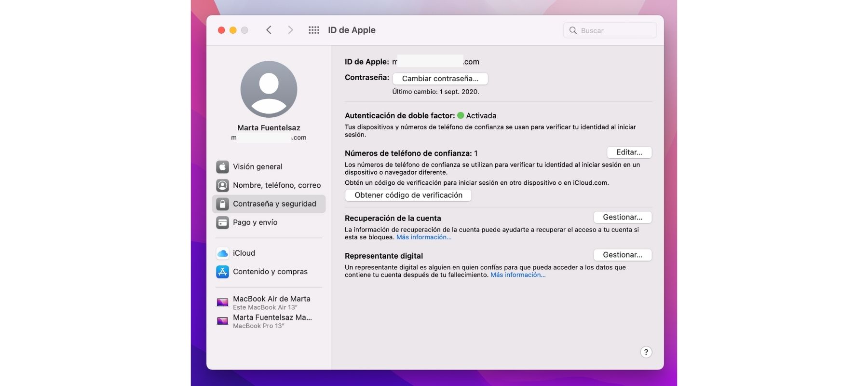
Task: Click the green Activada status indicator
Action: coord(461,116)
